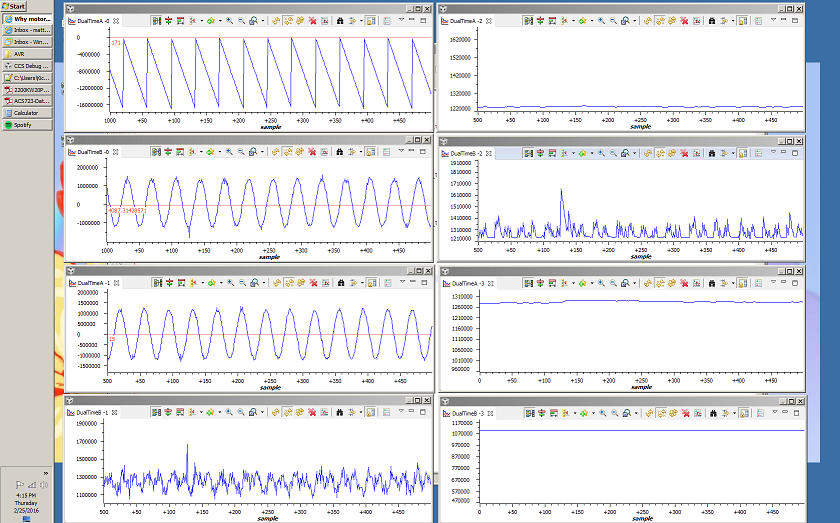The width and height of the screenshot is (840, 523).
Task: Maximize the DualTimeA -3 view panel
Action: [795, 282]
